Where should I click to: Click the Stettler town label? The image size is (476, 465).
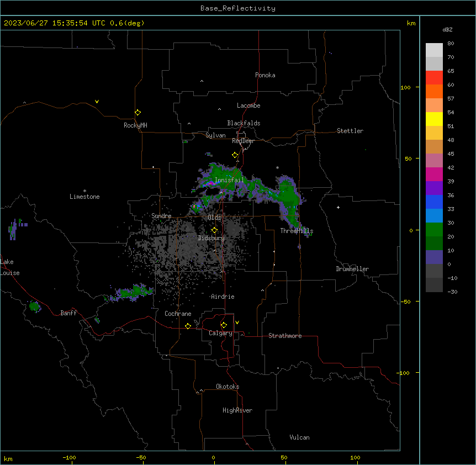click(x=350, y=131)
